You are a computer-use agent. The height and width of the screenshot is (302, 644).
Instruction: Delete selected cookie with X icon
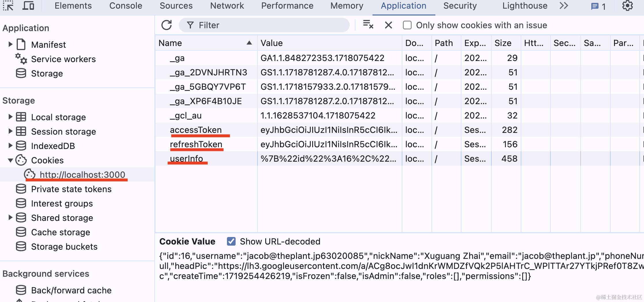[x=389, y=25]
